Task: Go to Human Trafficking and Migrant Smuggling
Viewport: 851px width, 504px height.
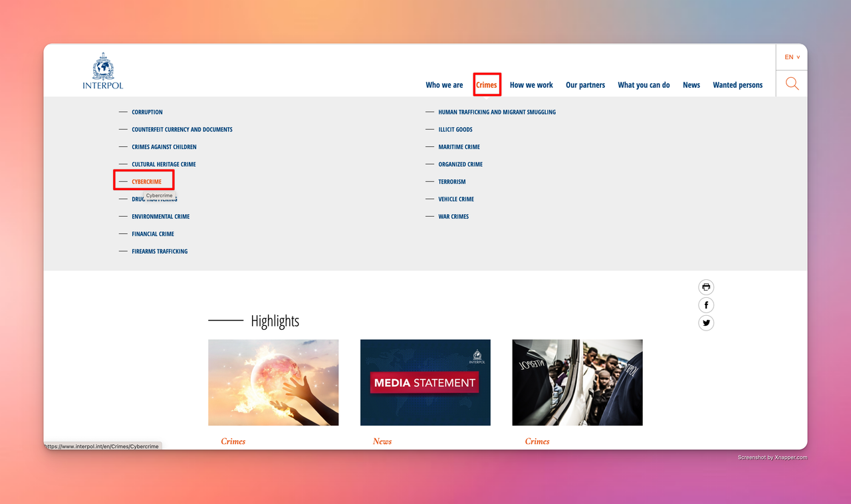Action: point(497,112)
